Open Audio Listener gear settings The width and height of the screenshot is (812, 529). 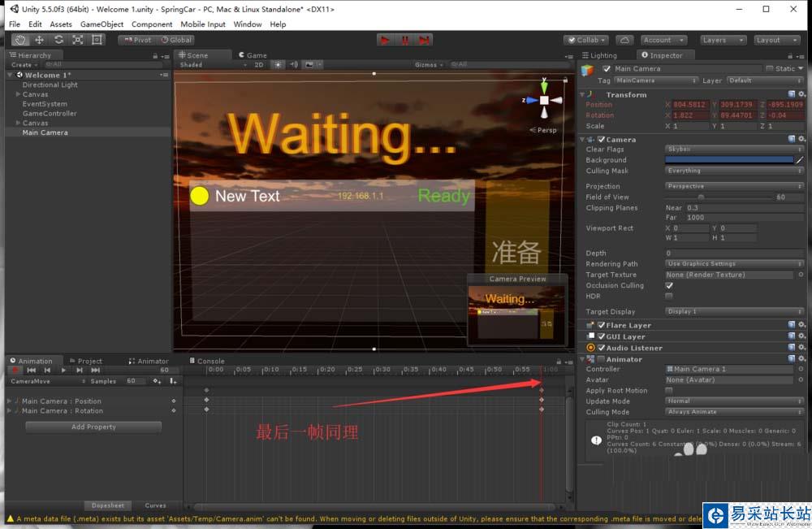point(801,348)
